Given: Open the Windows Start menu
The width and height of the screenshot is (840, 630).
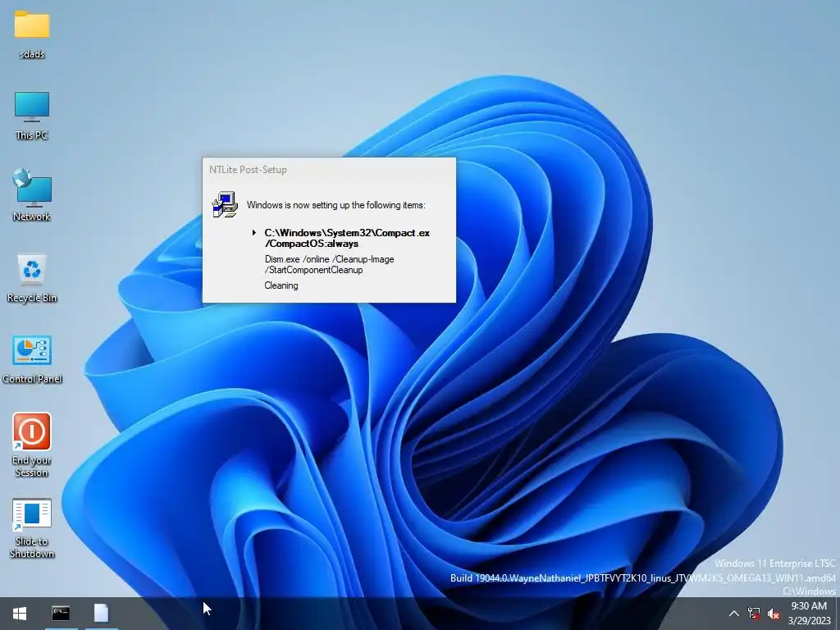Looking at the screenshot, I should tap(20, 614).
